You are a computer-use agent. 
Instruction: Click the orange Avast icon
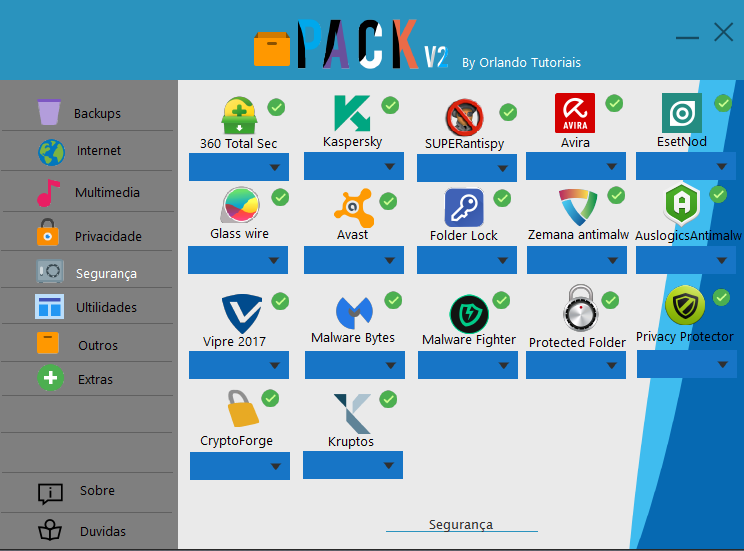tap(354, 208)
